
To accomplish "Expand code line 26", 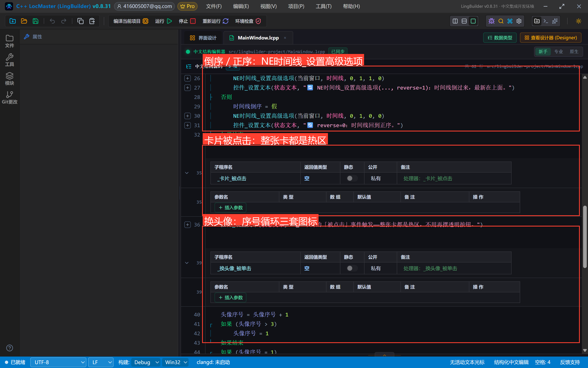I will pos(188,78).
